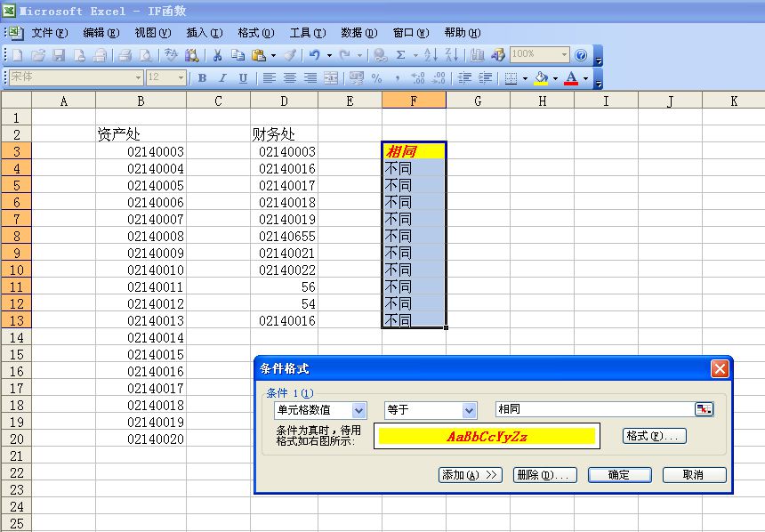765x532 pixels.
Task: Click the Paste clipboard icon
Action: (x=259, y=55)
